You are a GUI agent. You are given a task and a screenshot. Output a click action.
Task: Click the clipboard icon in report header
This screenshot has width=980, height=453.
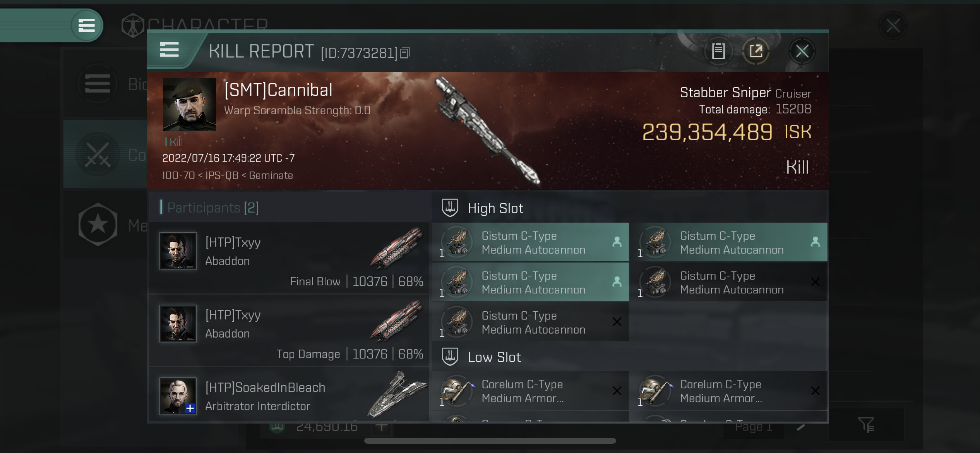click(718, 51)
